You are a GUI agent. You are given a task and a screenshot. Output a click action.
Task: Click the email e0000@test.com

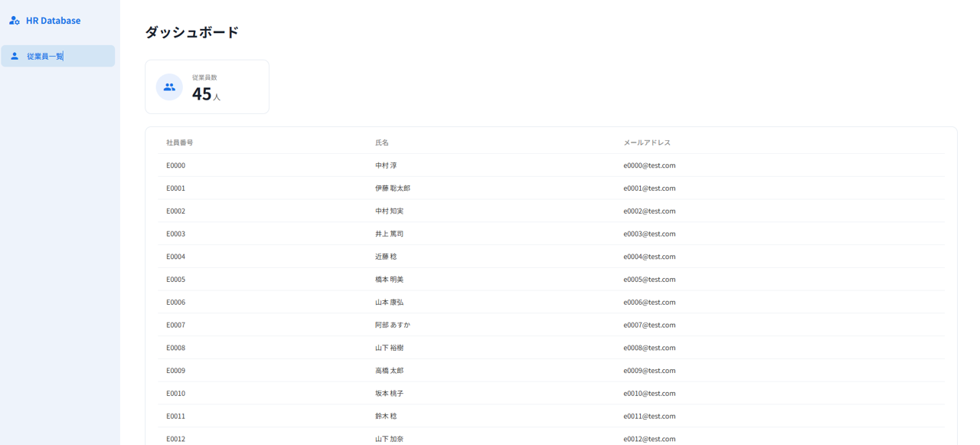pos(650,165)
